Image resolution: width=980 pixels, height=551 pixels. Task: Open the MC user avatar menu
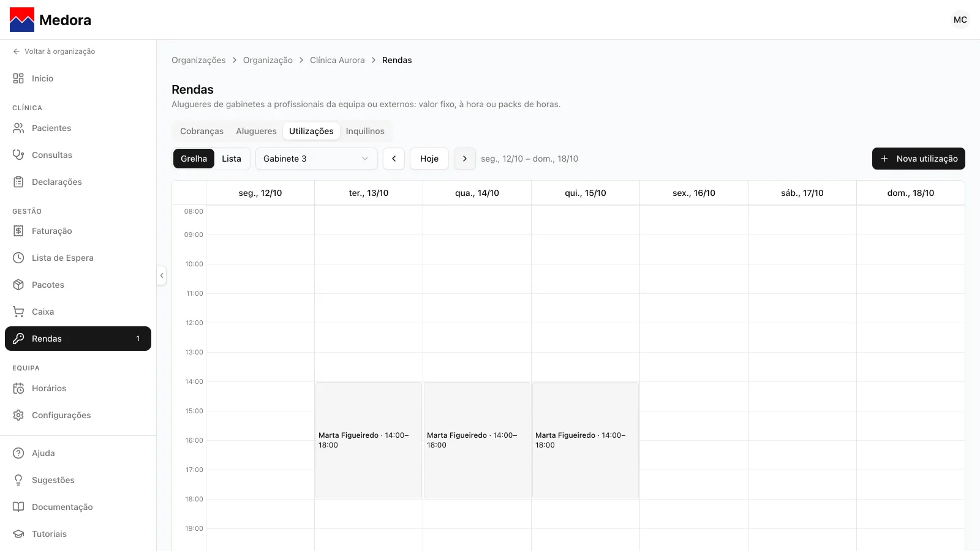(x=960, y=20)
